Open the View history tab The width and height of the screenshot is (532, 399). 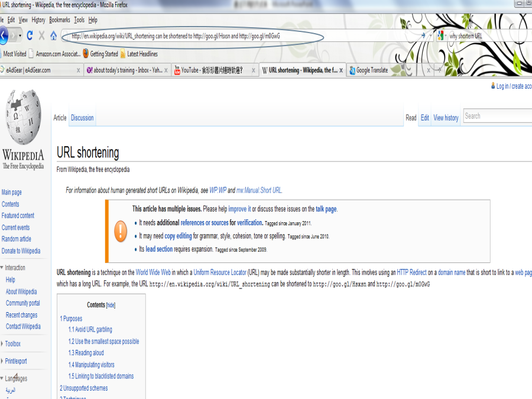(446, 118)
